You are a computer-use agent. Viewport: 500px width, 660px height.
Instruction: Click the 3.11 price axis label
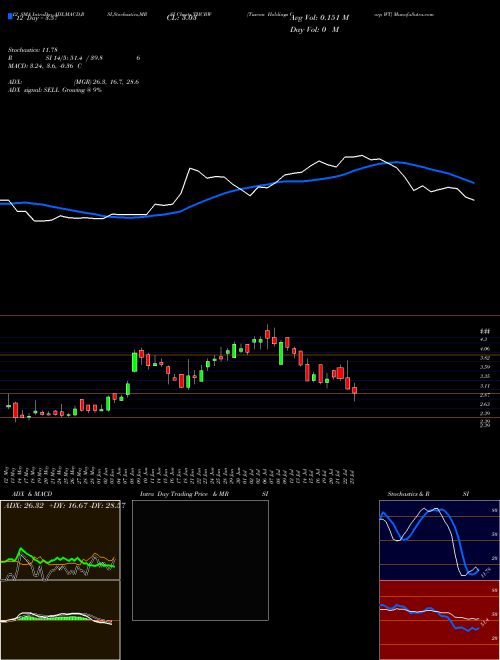485,386
